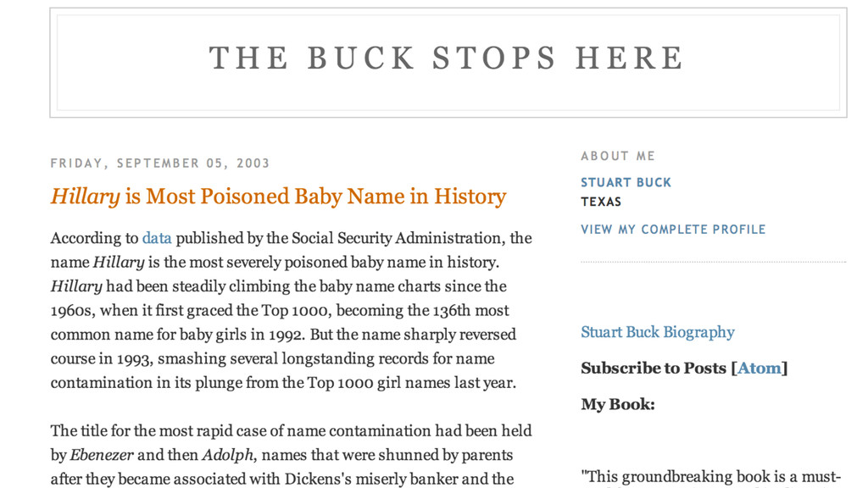Screen dimensions: 868x488
Task: Open the "Stuart Buck" profile name link
Action: pos(626,182)
